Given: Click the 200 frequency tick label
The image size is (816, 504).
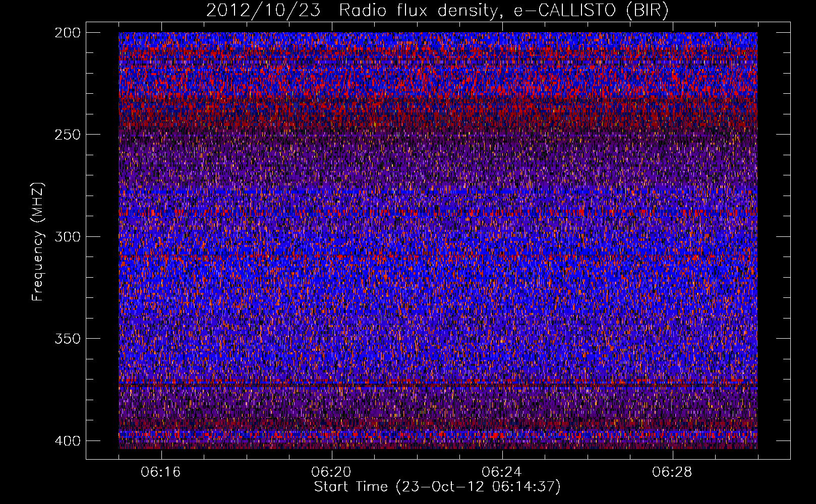Looking at the screenshot, I should (67, 33).
